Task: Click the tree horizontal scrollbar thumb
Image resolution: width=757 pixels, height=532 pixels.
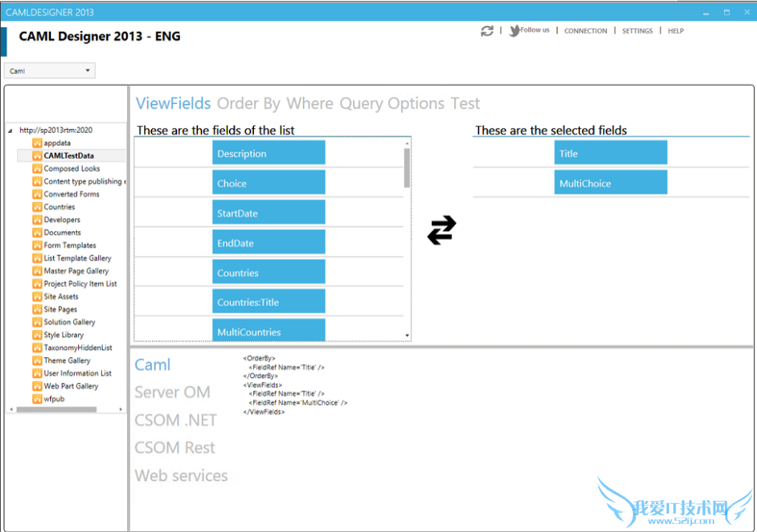Action: click(x=56, y=410)
